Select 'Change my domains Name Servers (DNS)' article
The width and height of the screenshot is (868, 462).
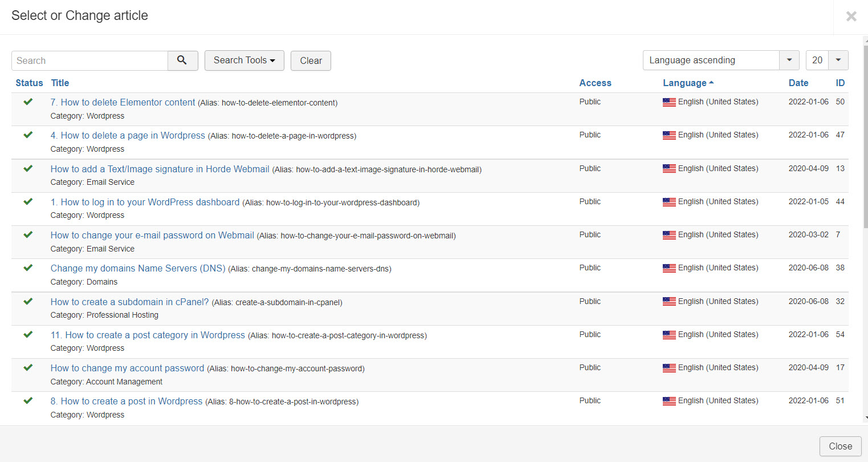pos(138,268)
